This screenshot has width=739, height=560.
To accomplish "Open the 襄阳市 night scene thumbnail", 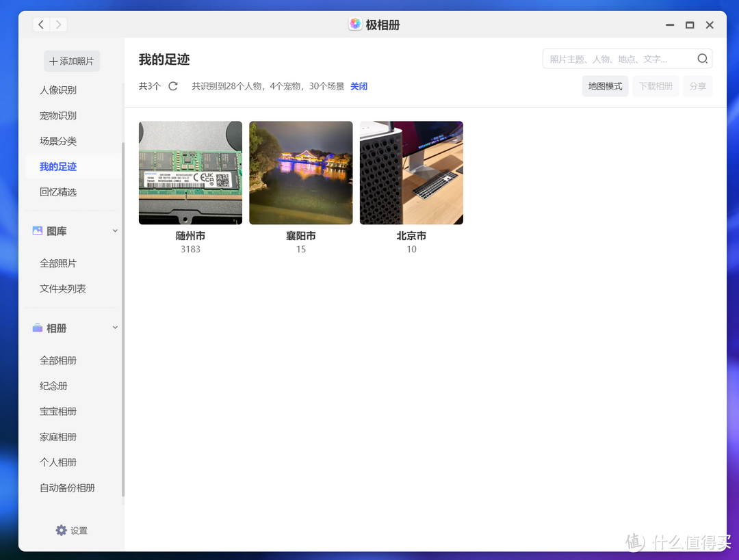I will coord(301,173).
